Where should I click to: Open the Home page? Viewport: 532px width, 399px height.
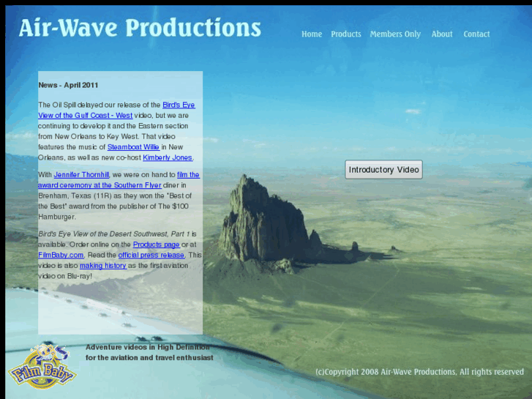[312, 34]
